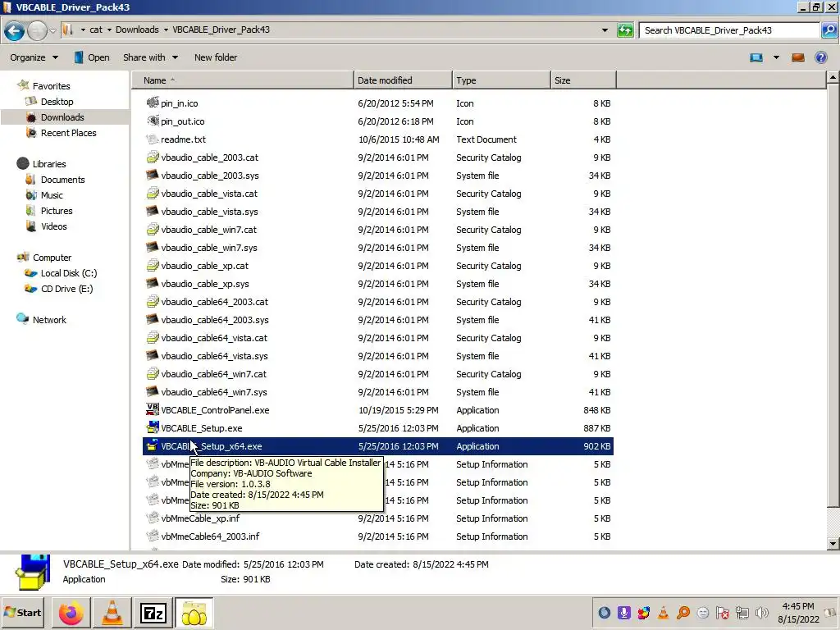Select vbMmeCable_xp.inf file
Viewport: 840px width, 630px height.
tap(200, 518)
